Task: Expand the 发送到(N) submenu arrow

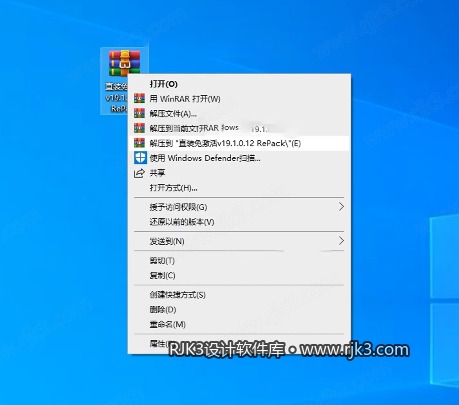Action: [x=341, y=241]
